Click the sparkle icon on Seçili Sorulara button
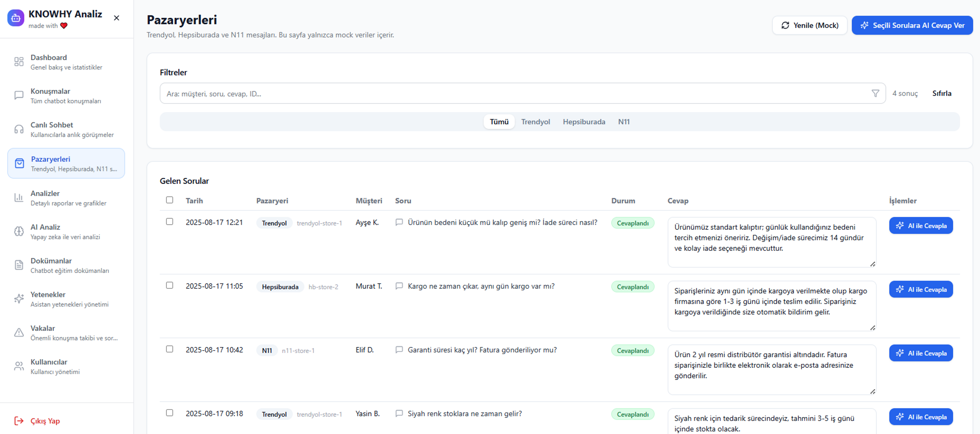This screenshot has width=980, height=434. (x=864, y=26)
